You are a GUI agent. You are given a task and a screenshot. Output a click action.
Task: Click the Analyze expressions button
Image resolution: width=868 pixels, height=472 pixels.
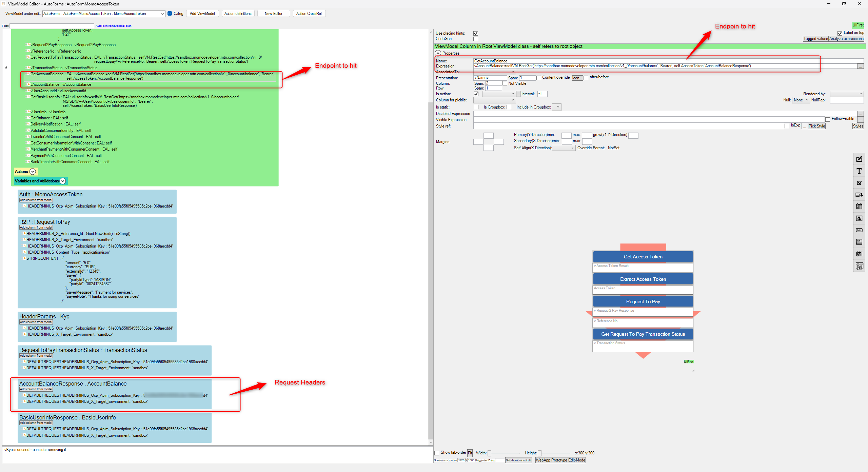click(846, 39)
